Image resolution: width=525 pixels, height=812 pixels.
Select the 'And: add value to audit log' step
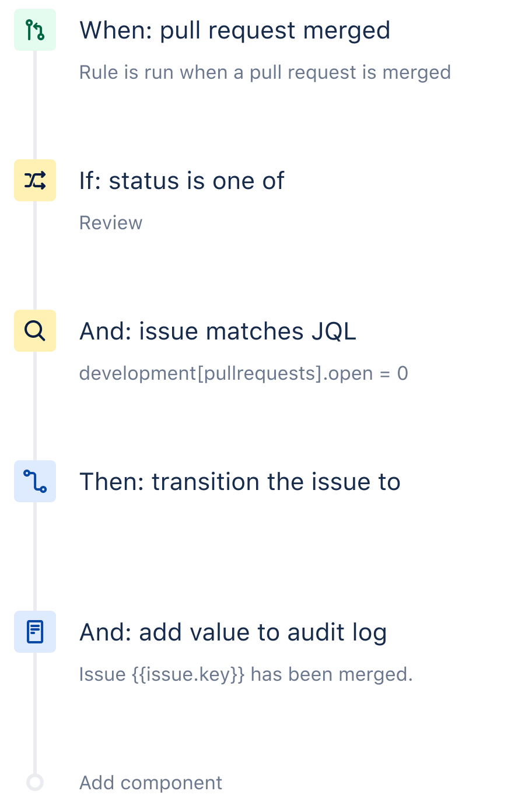233,632
